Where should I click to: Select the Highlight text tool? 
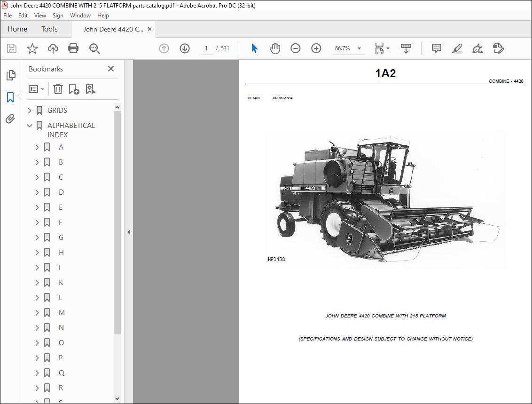pos(457,48)
